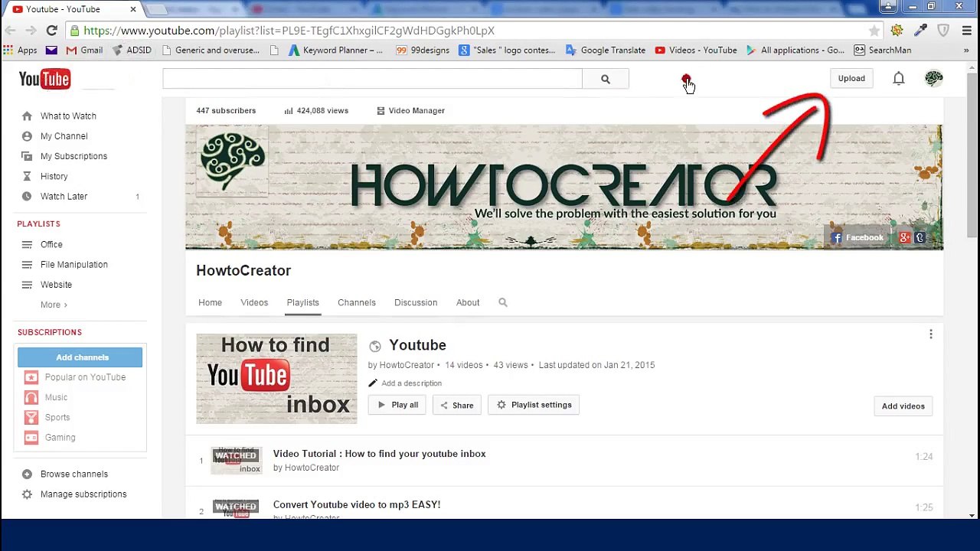Switch to the Videos tab

click(254, 302)
